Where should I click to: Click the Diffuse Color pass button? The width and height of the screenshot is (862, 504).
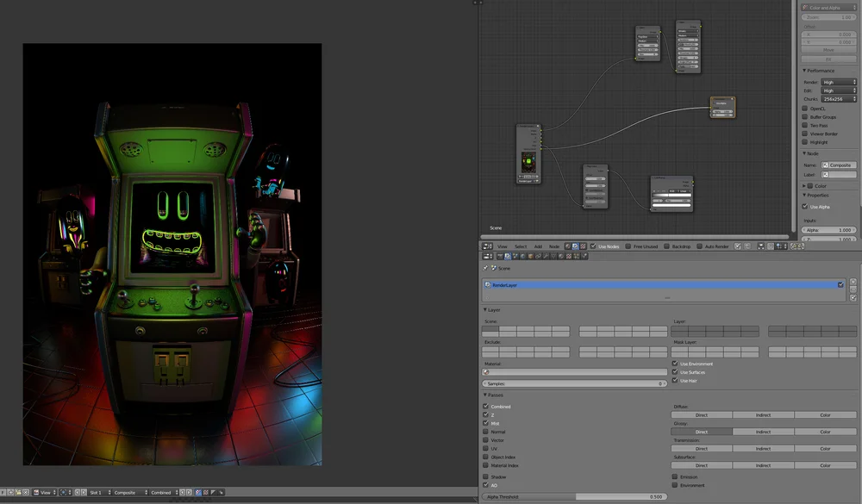(825, 415)
